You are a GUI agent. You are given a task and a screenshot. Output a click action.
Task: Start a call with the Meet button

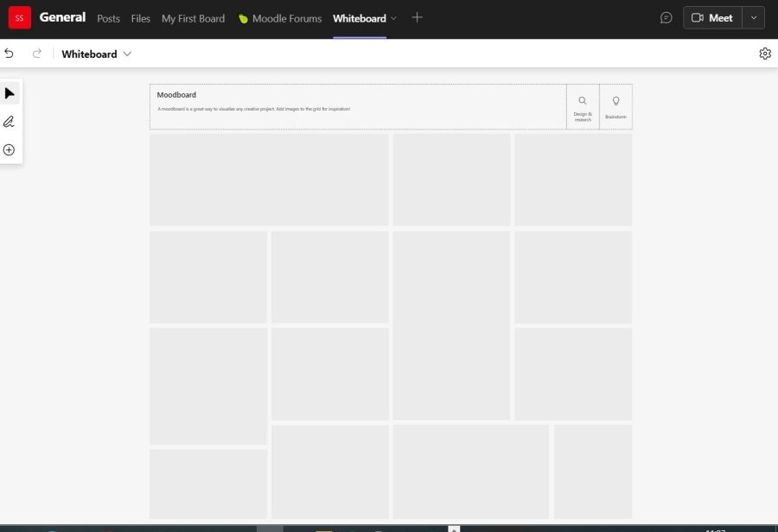tap(712, 17)
